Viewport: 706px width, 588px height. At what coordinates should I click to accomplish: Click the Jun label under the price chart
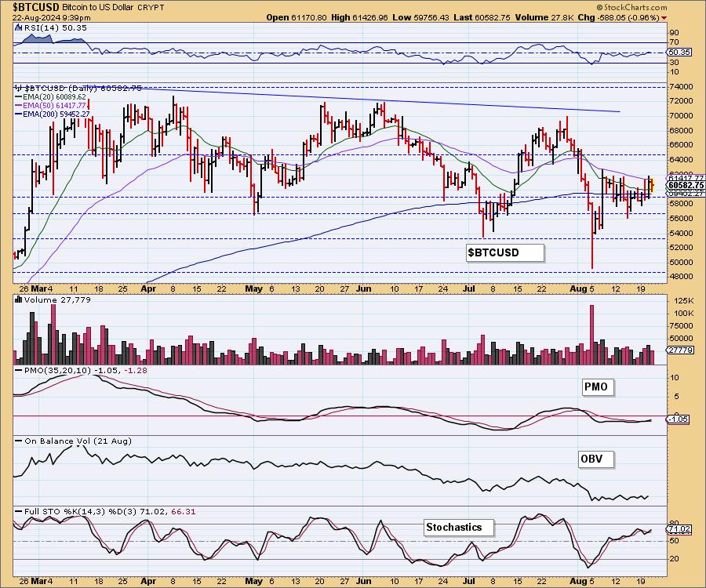pyautogui.click(x=363, y=289)
